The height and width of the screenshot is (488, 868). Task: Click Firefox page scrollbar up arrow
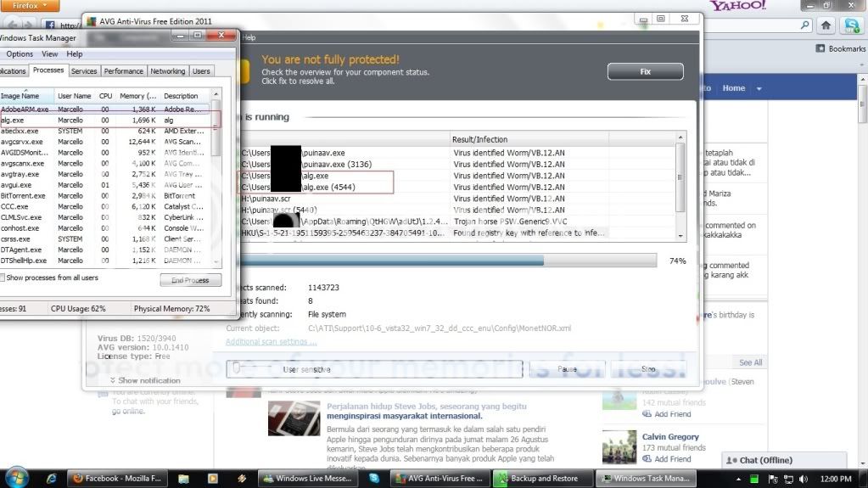point(862,80)
